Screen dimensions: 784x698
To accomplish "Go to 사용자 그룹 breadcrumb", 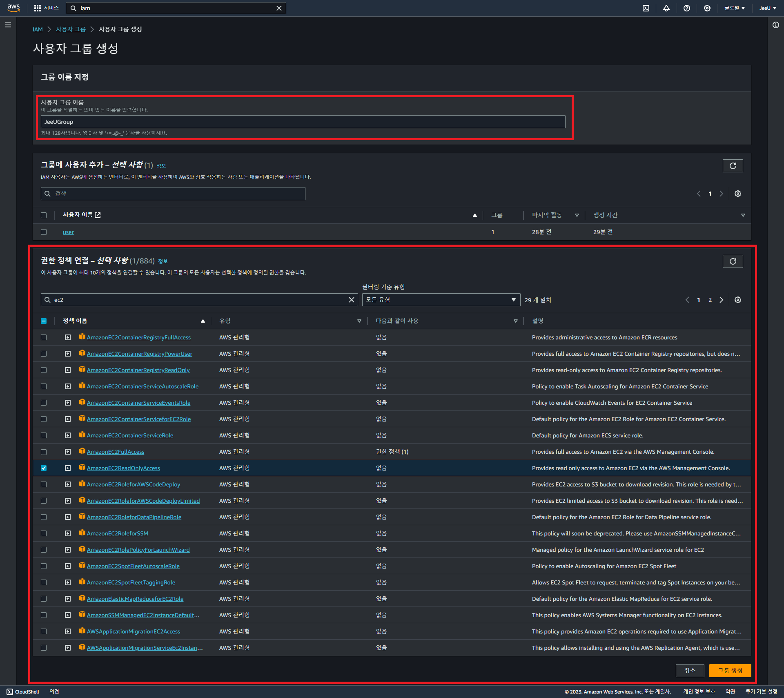I will (71, 29).
